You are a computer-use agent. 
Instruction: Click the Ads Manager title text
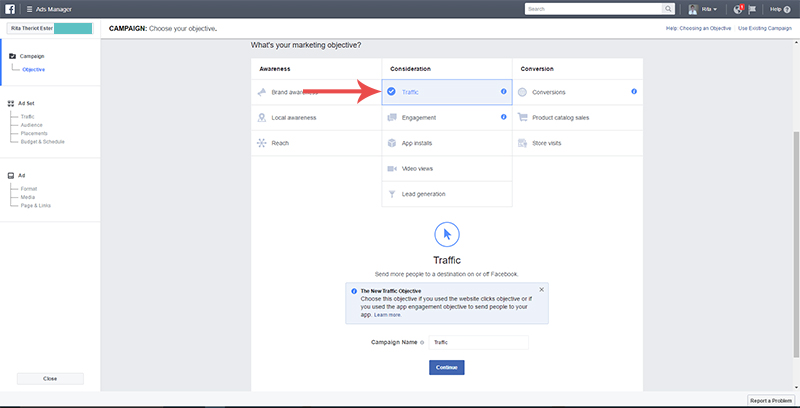coord(54,9)
